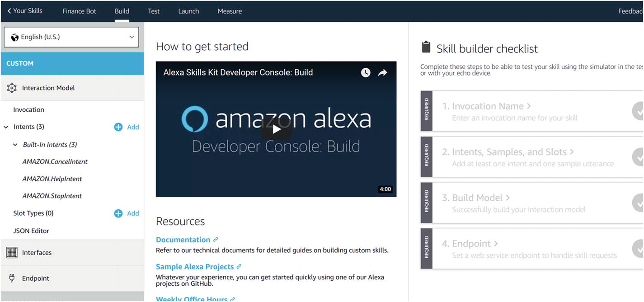Click the checkmark on Invocation Name step

[x=638, y=110]
